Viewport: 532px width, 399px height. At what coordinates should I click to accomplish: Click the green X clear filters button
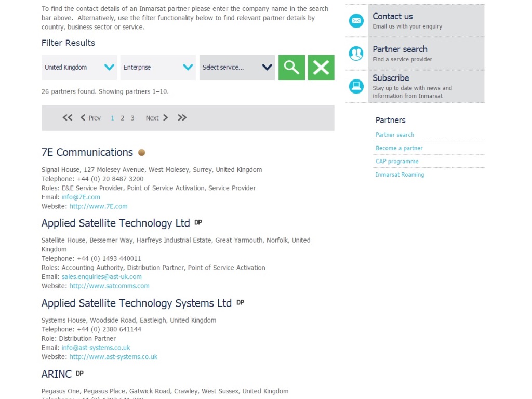tap(321, 68)
